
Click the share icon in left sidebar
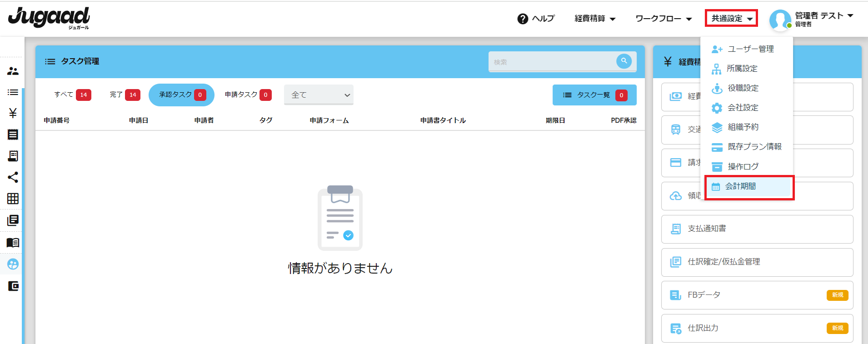point(13,177)
